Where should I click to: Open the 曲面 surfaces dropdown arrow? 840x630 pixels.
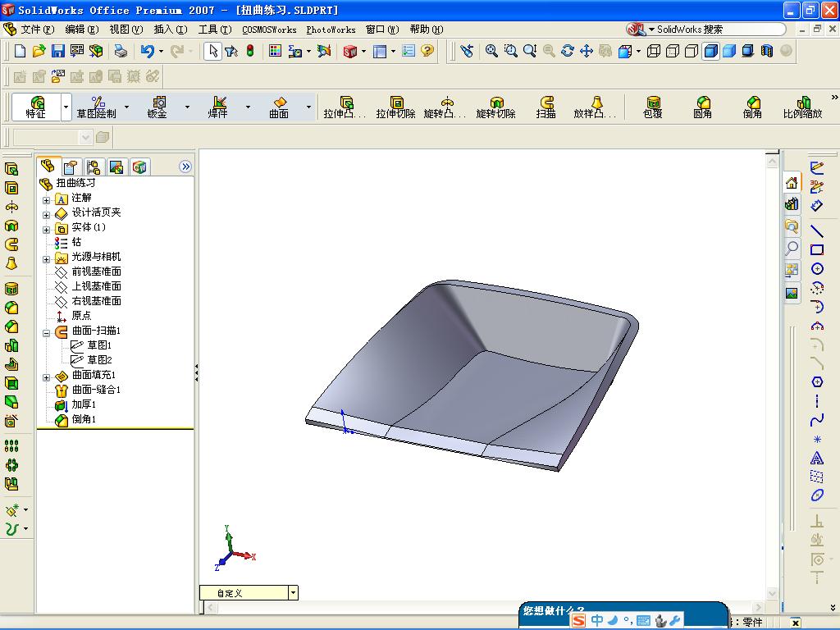click(x=308, y=107)
